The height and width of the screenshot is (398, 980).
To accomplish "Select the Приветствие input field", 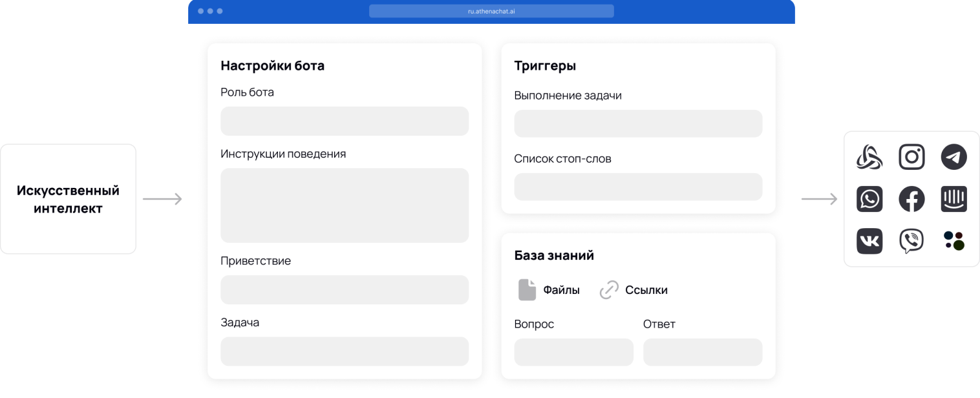I will (344, 289).
